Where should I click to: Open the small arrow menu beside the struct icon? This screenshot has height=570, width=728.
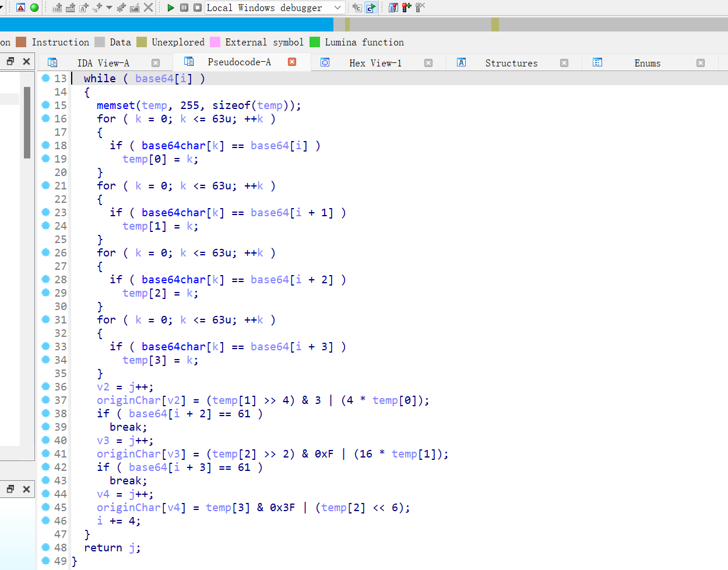click(x=109, y=8)
